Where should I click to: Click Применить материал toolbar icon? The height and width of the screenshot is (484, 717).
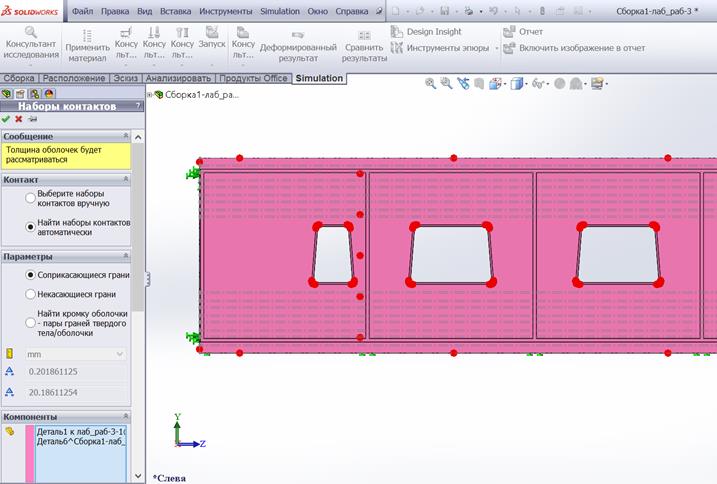[87, 44]
